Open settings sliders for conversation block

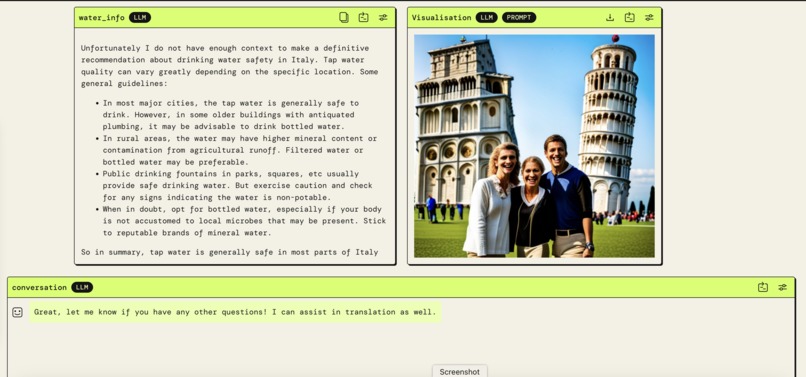point(782,287)
